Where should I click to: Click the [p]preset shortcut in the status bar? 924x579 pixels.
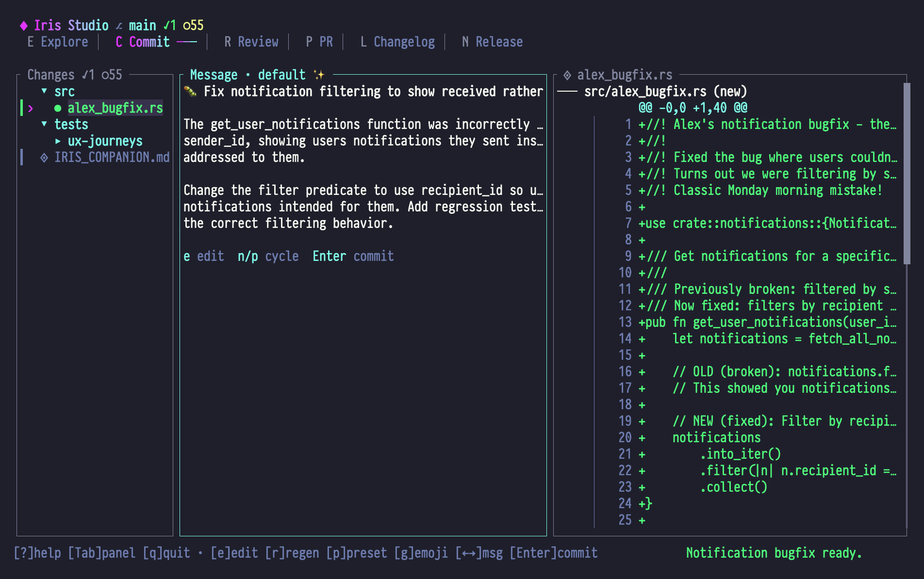click(x=358, y=553)
